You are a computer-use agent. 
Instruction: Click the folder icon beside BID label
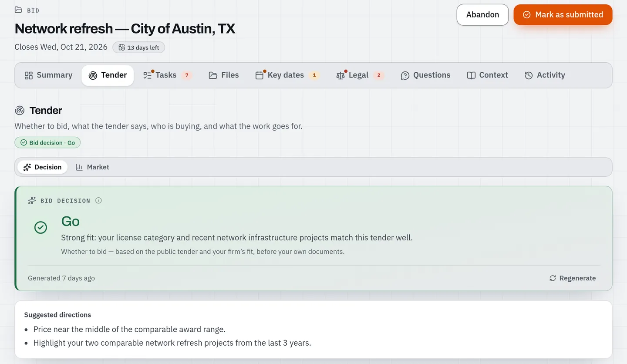(x=19, y=10)
